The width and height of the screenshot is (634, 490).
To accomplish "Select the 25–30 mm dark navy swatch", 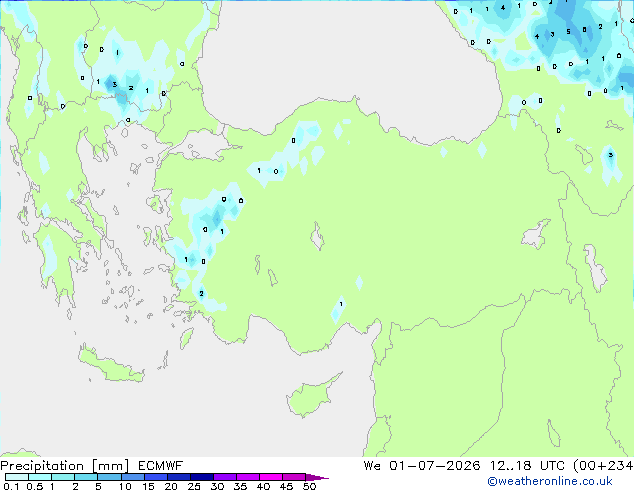I will coord(202,477).
